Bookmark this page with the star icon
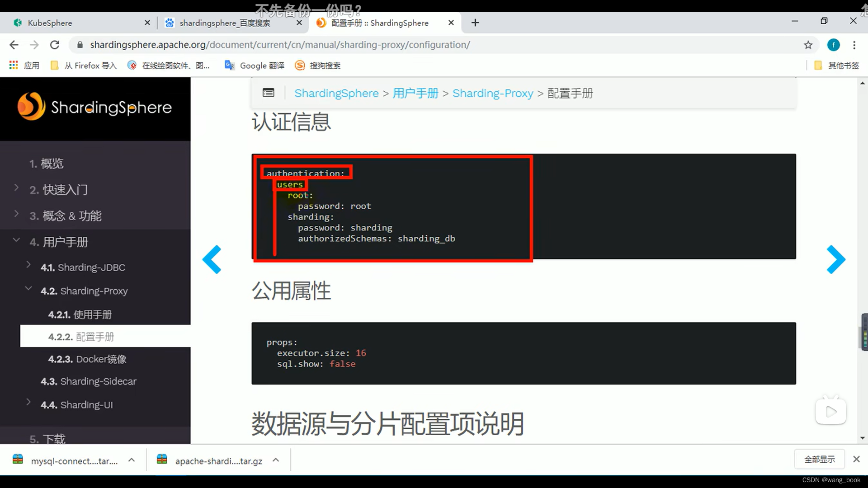The image size is (868, 488). point(808,45)
